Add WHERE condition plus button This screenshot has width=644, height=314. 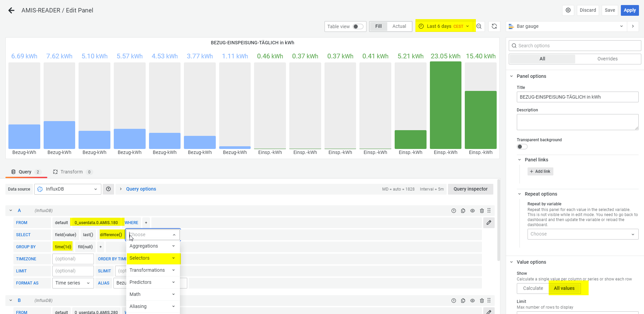point(146,223)
